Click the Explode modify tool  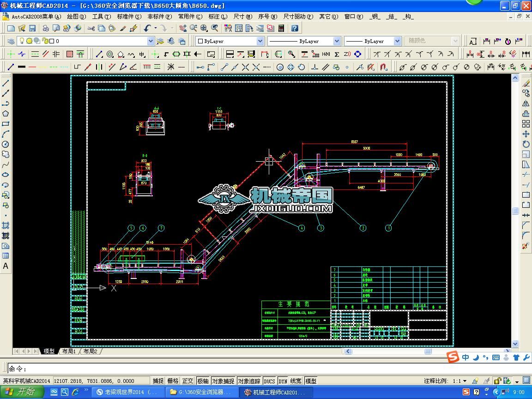(x=526, y=246)
